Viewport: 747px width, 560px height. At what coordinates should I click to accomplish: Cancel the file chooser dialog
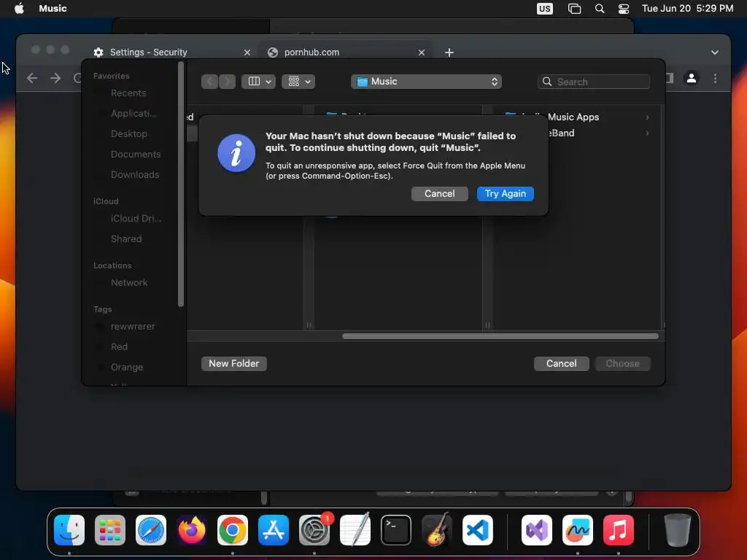coord(561,363)
